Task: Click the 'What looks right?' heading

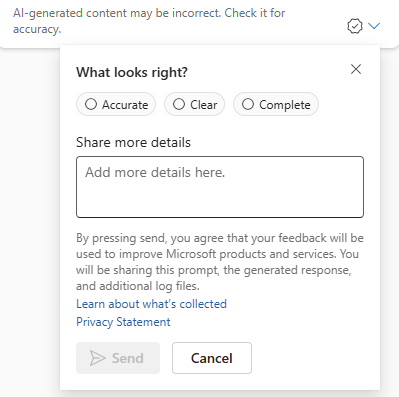Action: tap(132, 72)
